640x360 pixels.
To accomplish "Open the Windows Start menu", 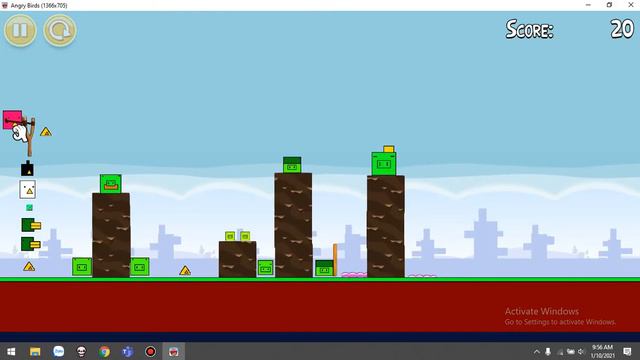I will click(11, 351).
